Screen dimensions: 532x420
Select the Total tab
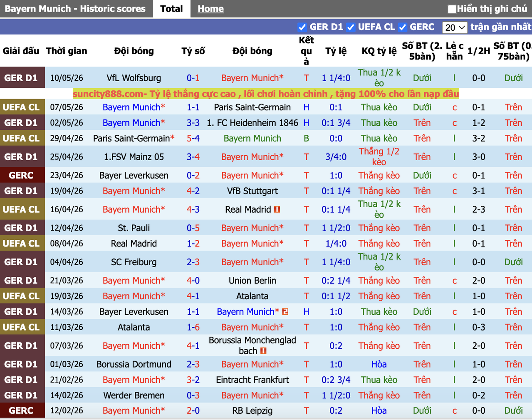tap(171, 9)
